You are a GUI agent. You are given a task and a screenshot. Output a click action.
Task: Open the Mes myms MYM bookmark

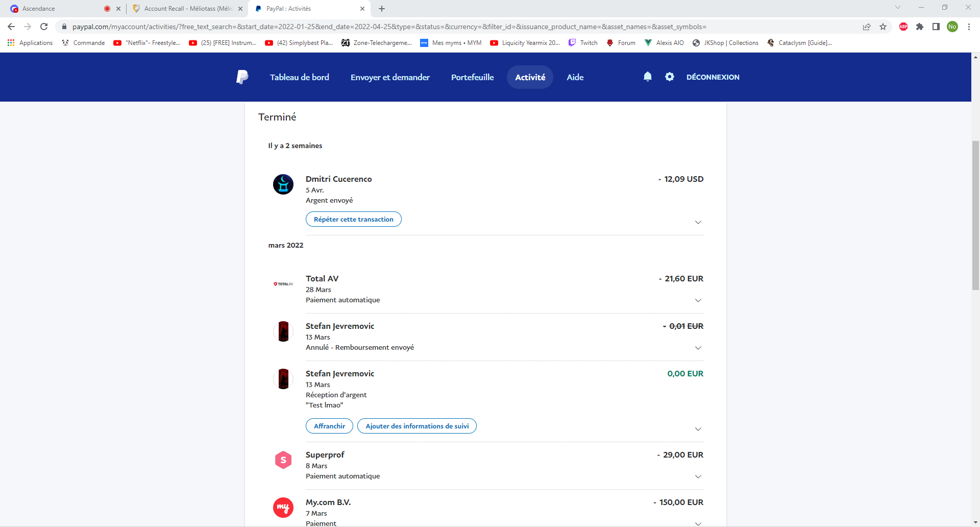click(451, 43)
